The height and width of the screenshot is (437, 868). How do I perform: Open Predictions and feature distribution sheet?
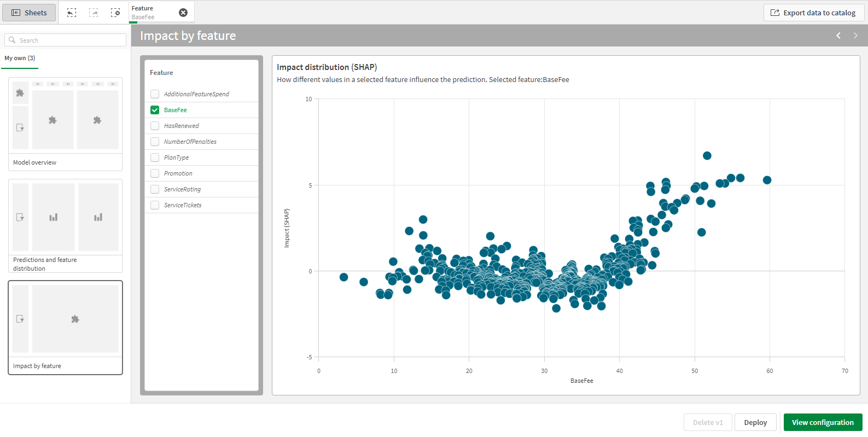point(65,225)
